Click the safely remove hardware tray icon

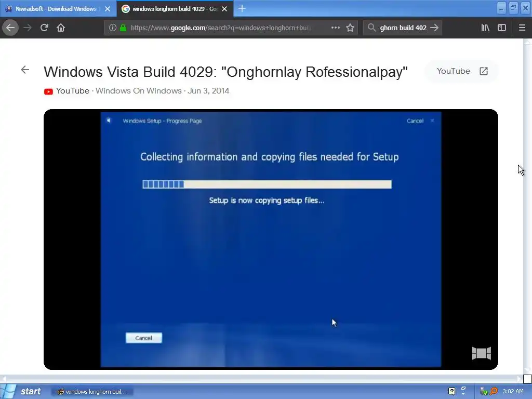pos(484,392)
